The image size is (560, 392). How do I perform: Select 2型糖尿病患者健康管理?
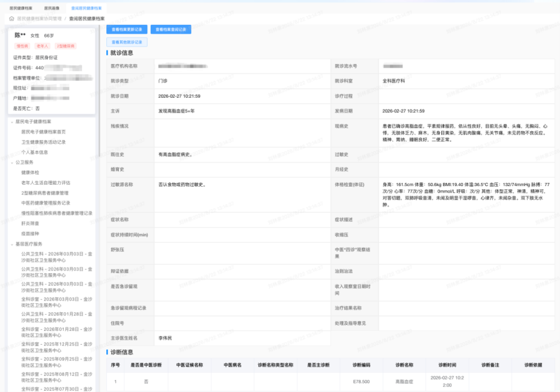pyautogui.click(x=45, y=193)
